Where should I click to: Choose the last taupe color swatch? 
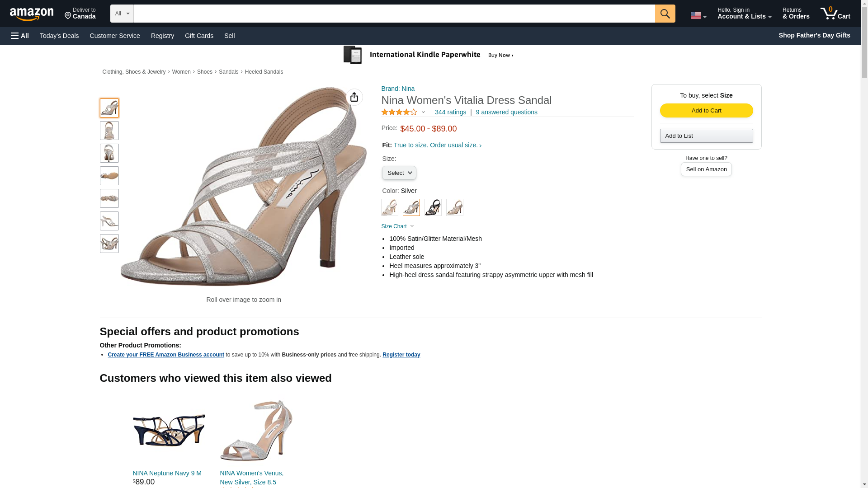click(x=454, y=207)
